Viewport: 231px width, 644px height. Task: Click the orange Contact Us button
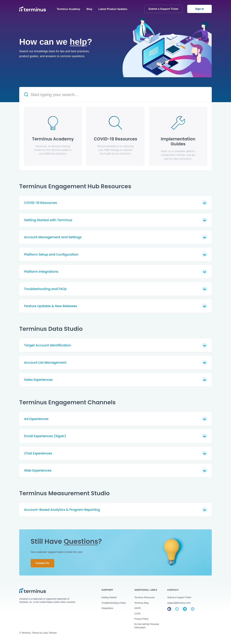[42, 563]
